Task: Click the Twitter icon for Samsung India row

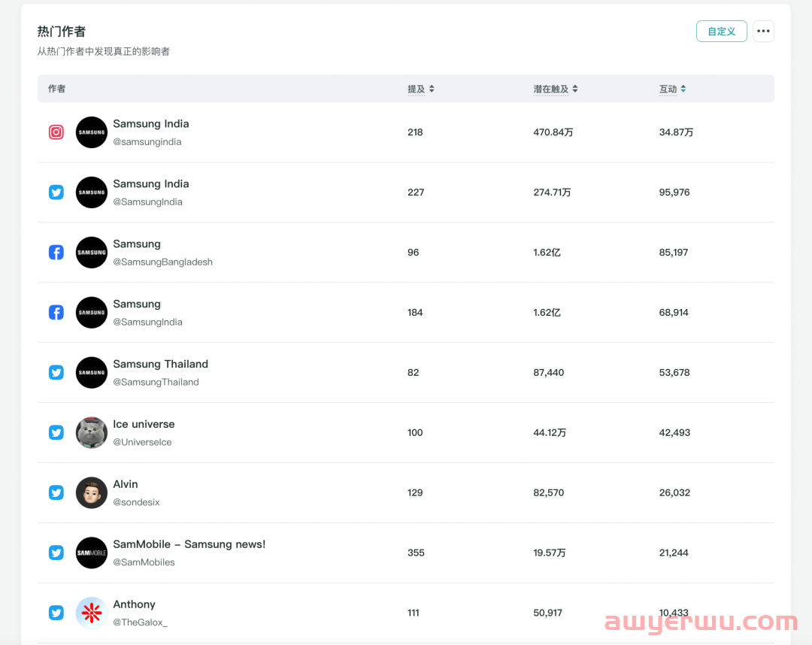Action: (x=56, y=192)
